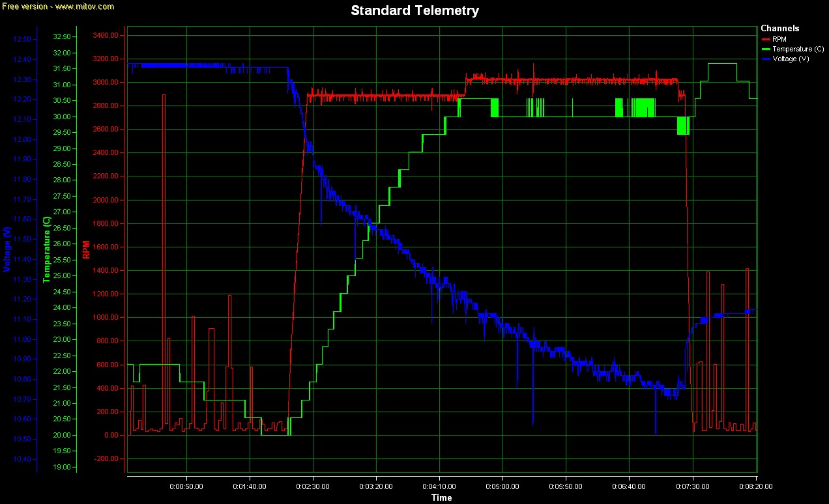Click the 32.50 temperature axis tick label

click(62, 37)
